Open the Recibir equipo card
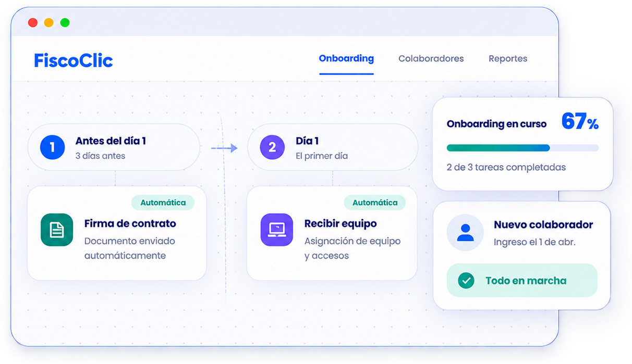632x364 pixels. tap(332, 233)
